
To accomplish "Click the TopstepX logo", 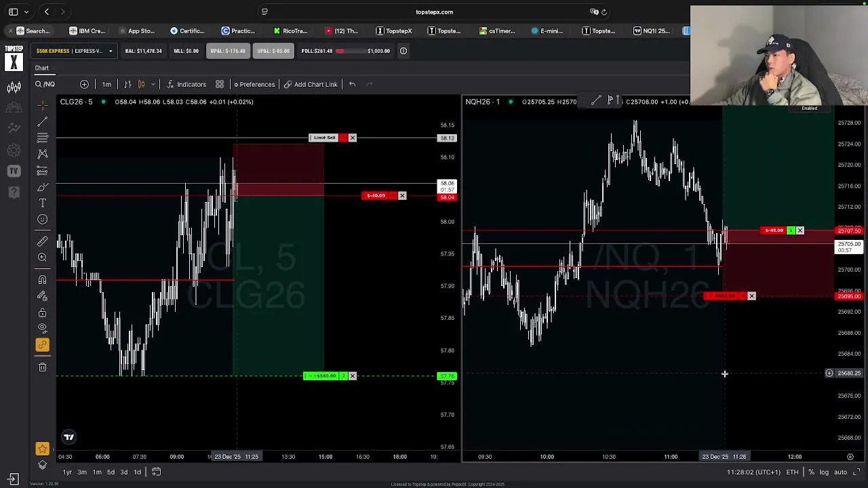I will tap(14, 59).
